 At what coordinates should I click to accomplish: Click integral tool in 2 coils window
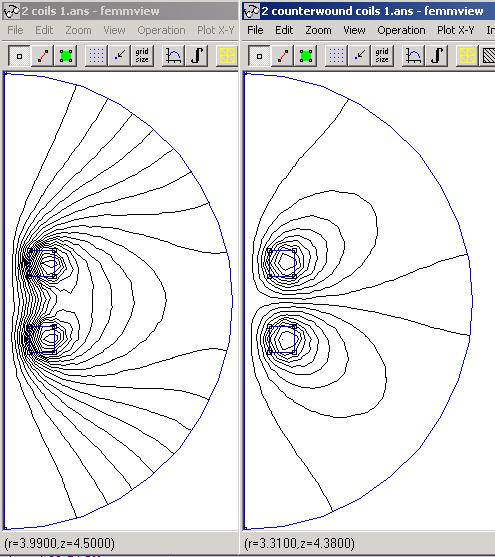pyautogui.click(x=197, y=56)
